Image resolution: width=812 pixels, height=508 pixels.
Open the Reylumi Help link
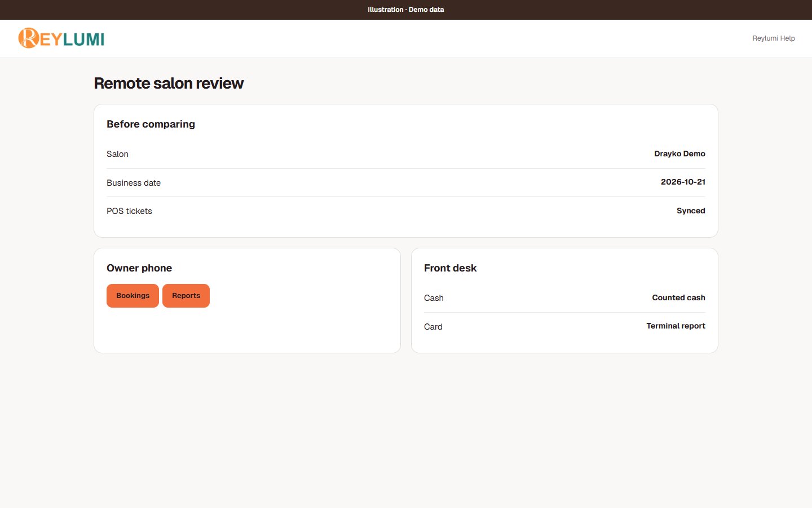coord(774,38)
